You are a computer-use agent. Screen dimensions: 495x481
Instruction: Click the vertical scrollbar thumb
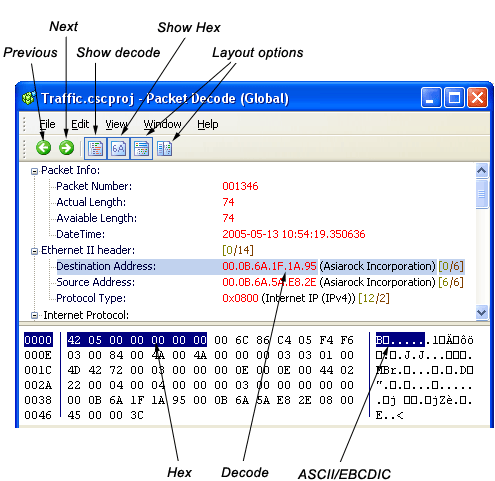[x=482, y=194]
